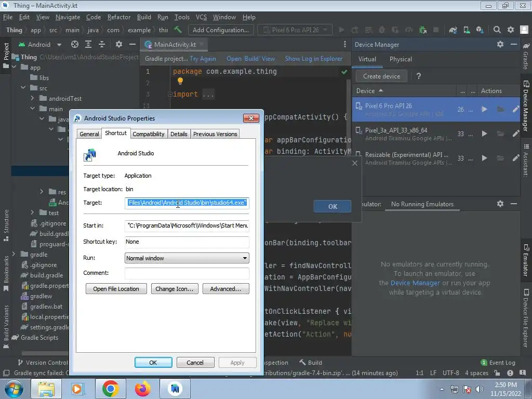
Task: Open the Pixel 6 Pro API 26 device selector
Action: (295, 30)
